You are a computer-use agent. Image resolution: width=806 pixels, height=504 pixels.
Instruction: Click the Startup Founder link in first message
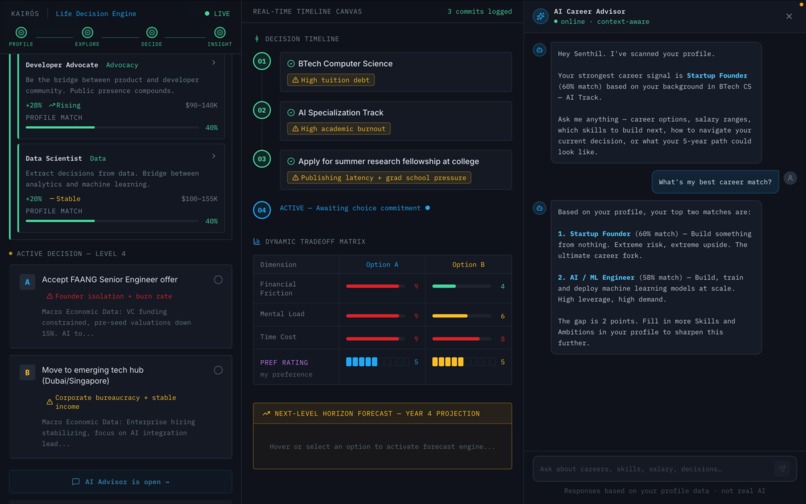pyautogui.click(x=717, y=76)
